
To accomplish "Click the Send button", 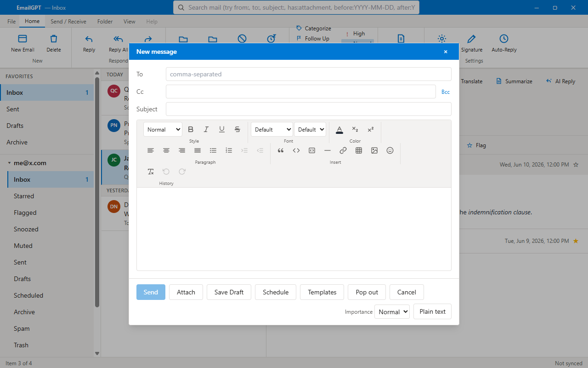I will (x=151, y=292).
